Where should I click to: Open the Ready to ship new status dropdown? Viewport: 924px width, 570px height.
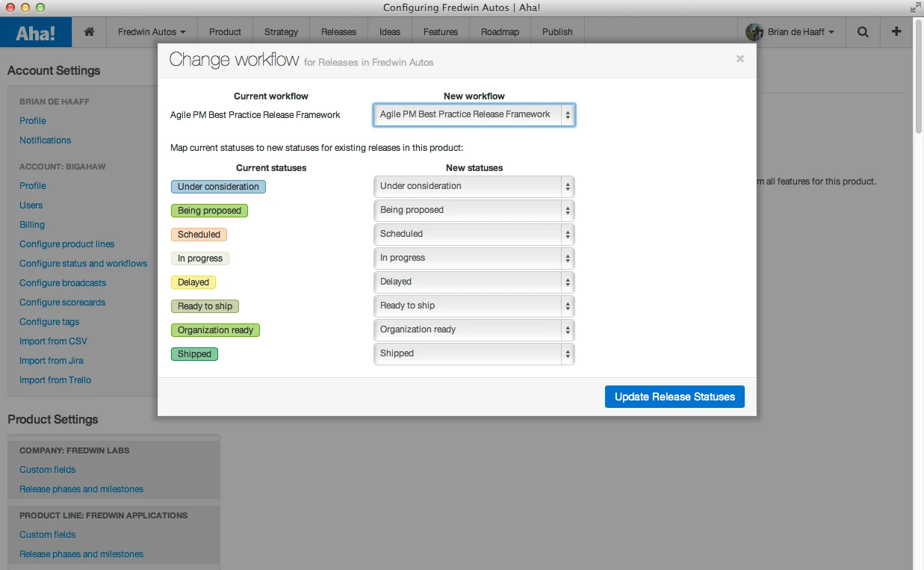(474, 306)
